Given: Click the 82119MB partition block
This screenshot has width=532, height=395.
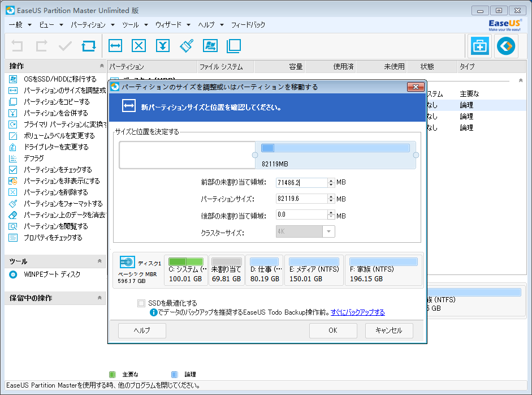Looking at the screenshot, I should tap(336, 155).
